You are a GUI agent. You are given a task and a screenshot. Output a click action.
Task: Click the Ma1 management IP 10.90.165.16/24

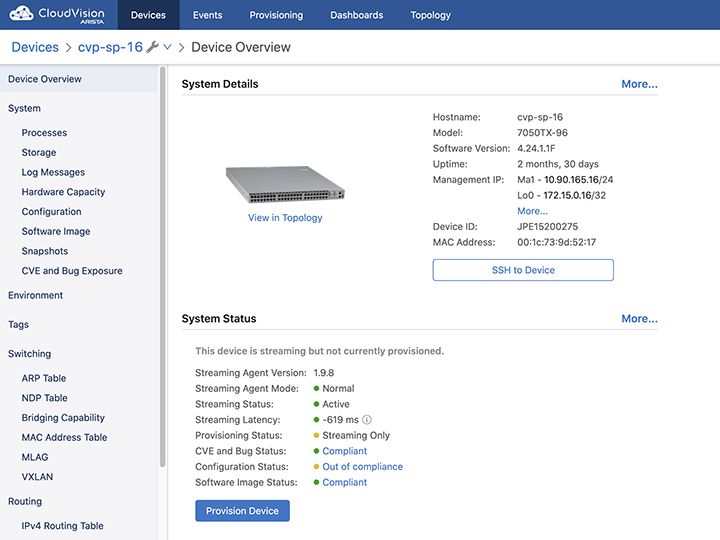(579, 180)
